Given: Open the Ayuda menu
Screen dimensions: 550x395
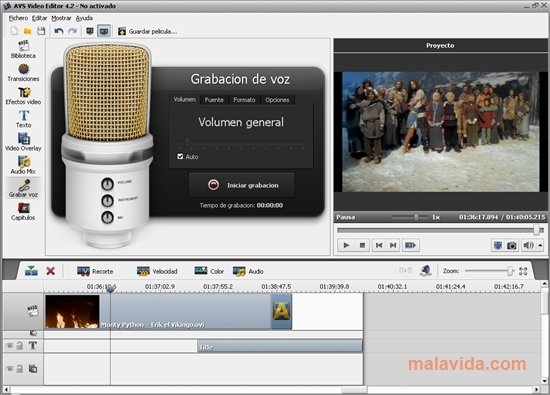Looking at the screenshot, I should (x=84, y=18).
